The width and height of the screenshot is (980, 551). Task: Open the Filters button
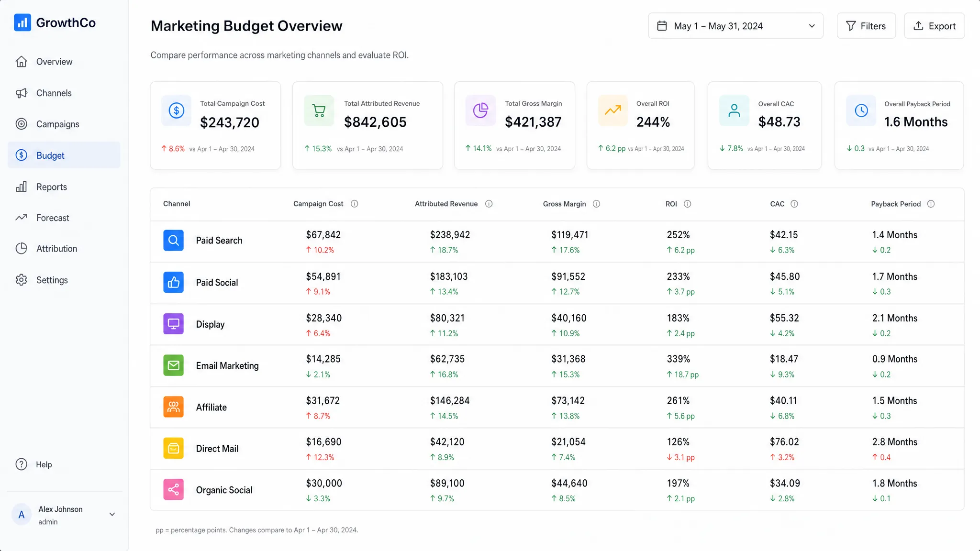pyautogui.click(x=866, y=26)
